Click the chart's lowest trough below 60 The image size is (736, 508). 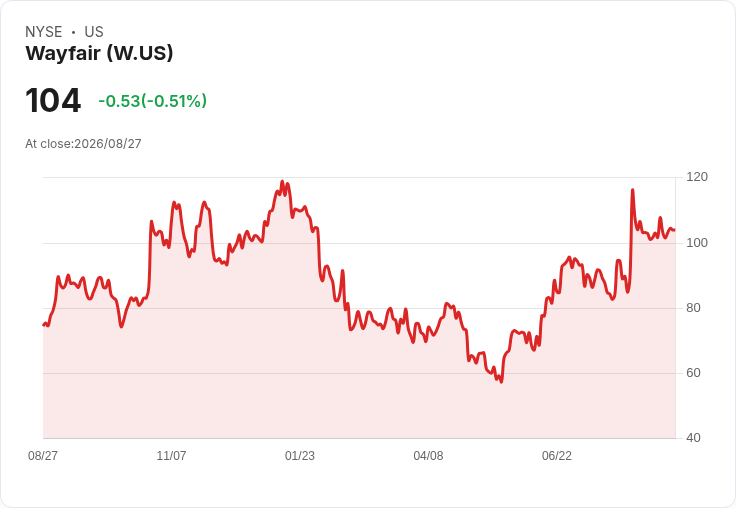point(501,382)
